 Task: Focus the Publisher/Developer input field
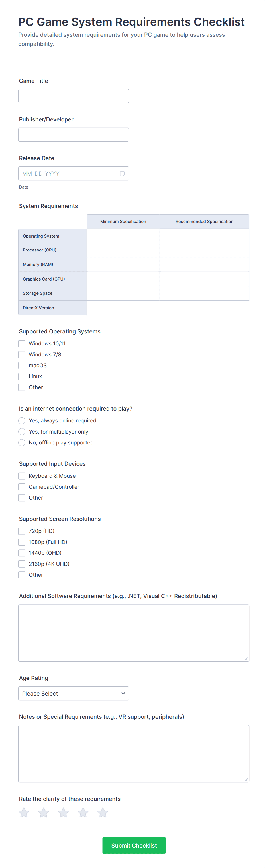pos(74,135)
